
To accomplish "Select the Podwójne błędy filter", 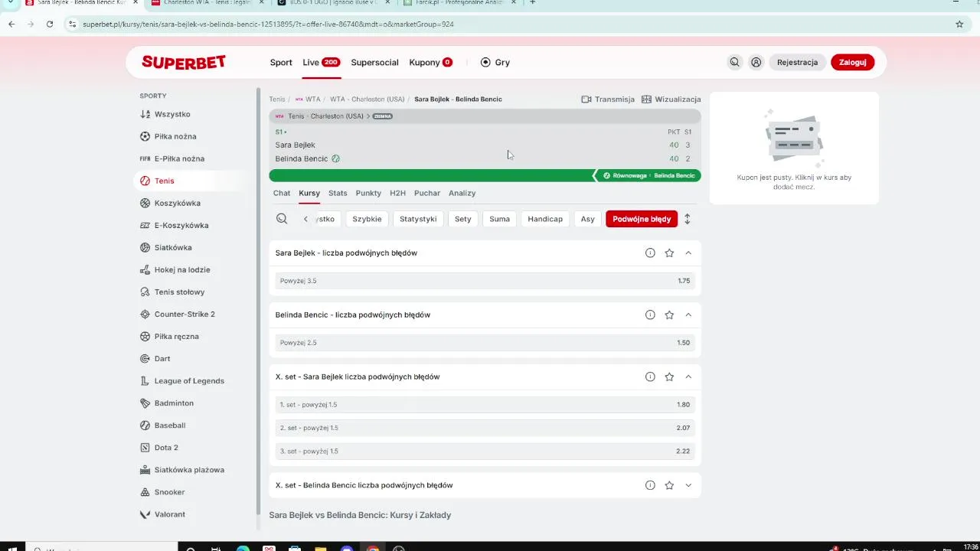I will pos(642,219).
